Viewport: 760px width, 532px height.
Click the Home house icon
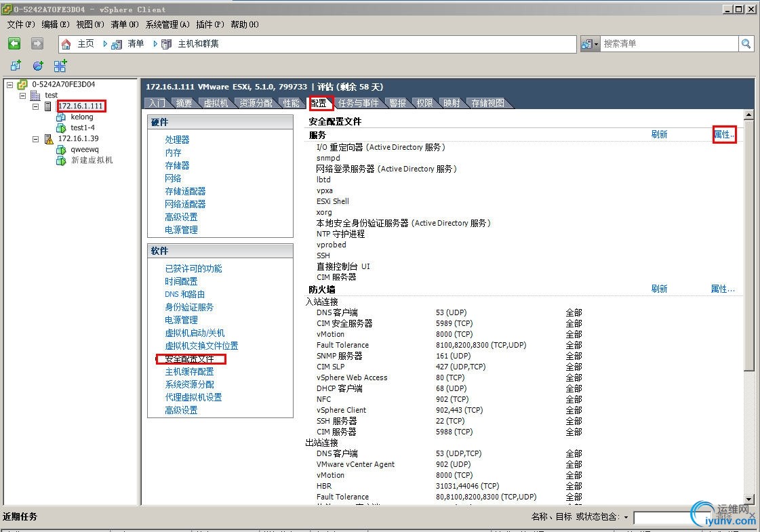(x=66, y=44)
